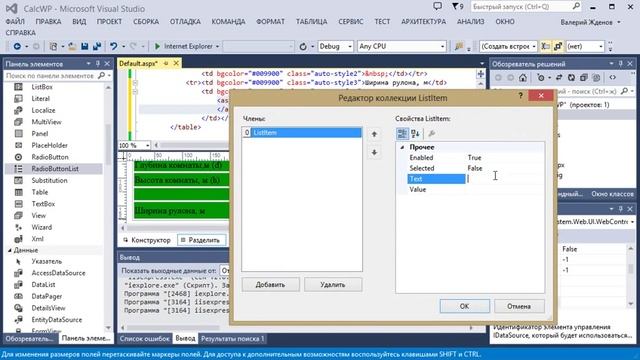Image resolution: width=640 pixels, height=360 pixels.
Task: Open the ОТЛАДКА menu
Action: coord(185,22)
